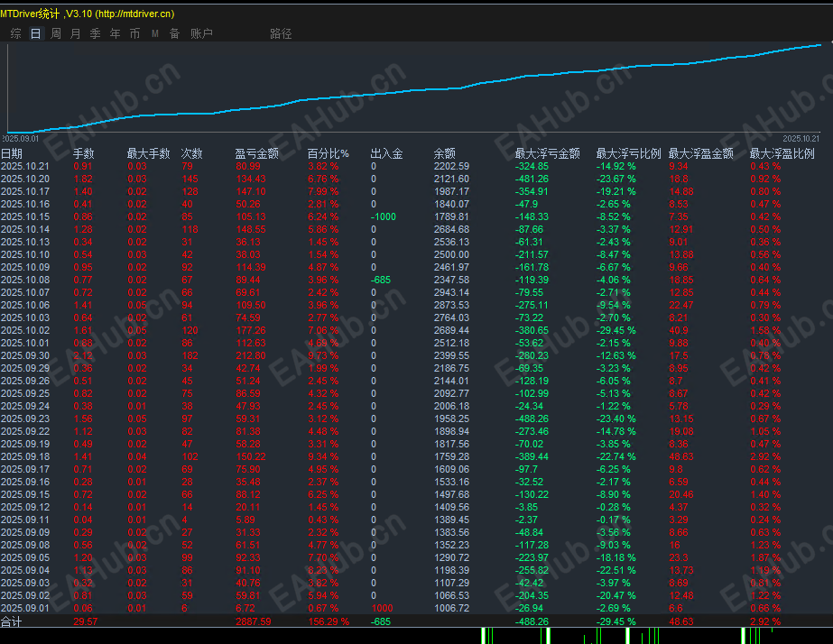Click the 48.63 value in 2025.09.18 row

pyautogui.click(x=680, y=456)
